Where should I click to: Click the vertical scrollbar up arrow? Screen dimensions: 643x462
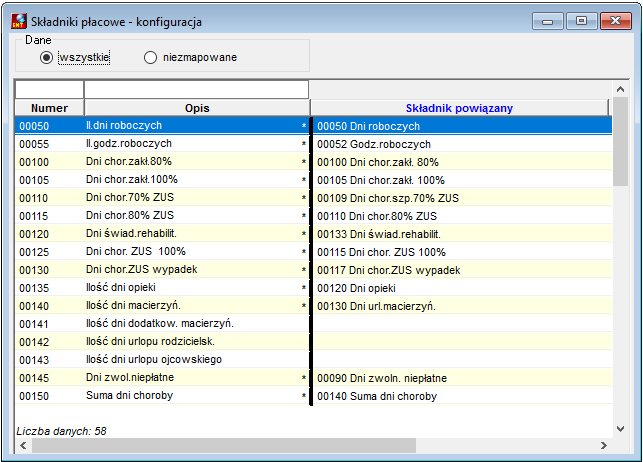[620, 89]
